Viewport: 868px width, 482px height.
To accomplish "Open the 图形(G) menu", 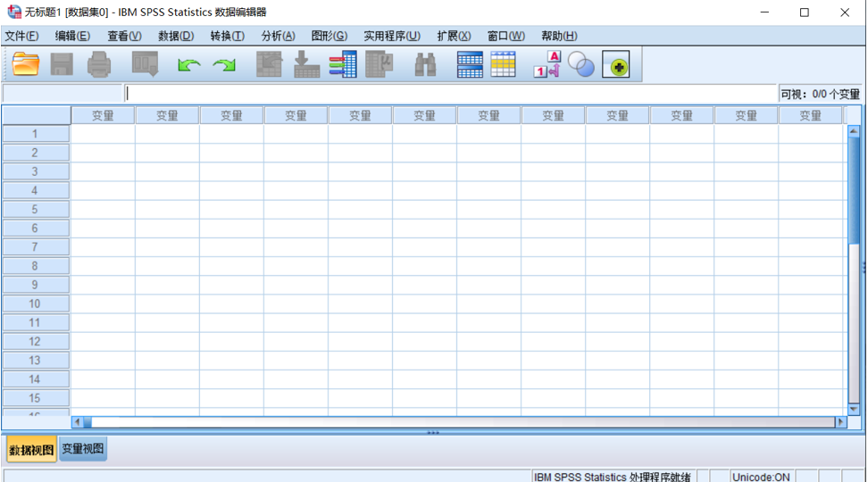I will pyautogui.click(x=330, y=36).
